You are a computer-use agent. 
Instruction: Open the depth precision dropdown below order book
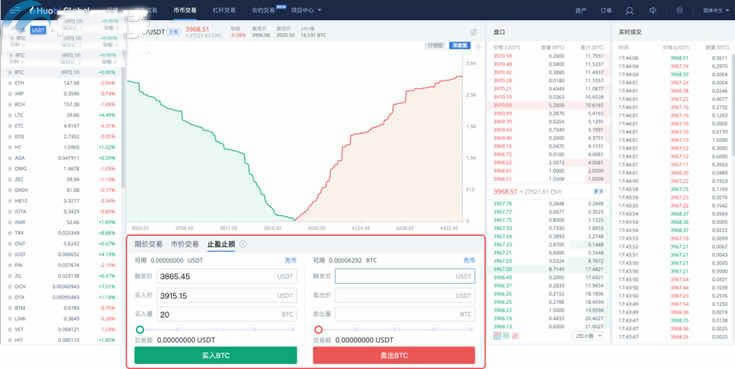(x=589, y=336)
